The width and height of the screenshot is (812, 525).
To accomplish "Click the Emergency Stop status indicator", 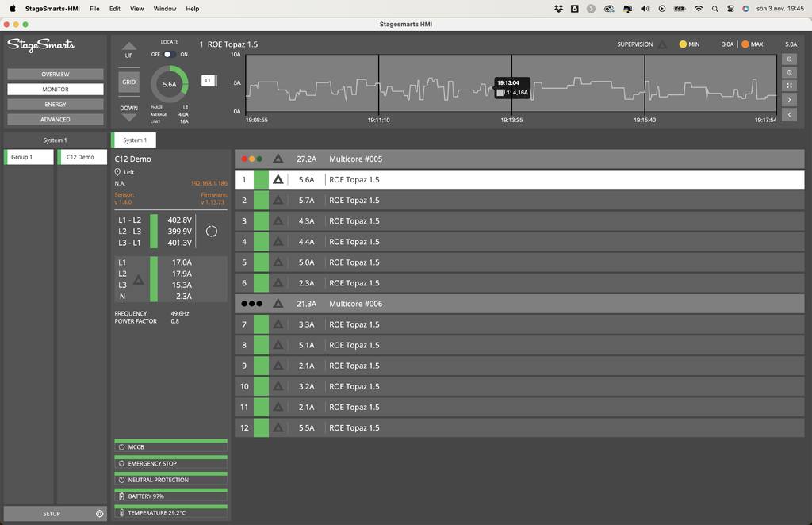I will tap(171, 462).
